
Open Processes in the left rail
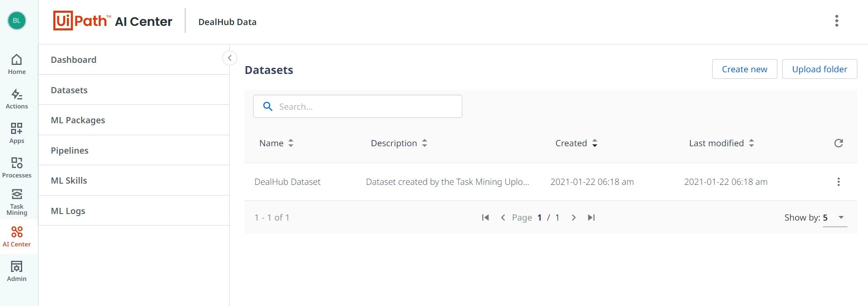[17, 168]
